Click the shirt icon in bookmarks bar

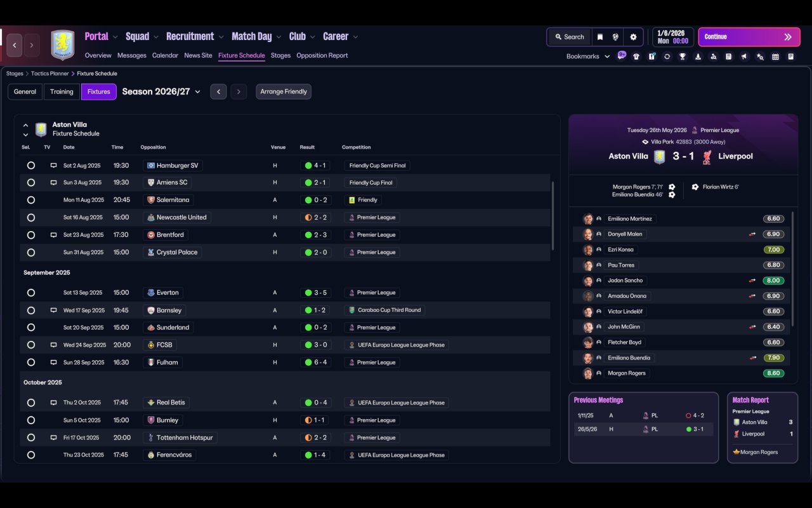(x=636, y=57)
